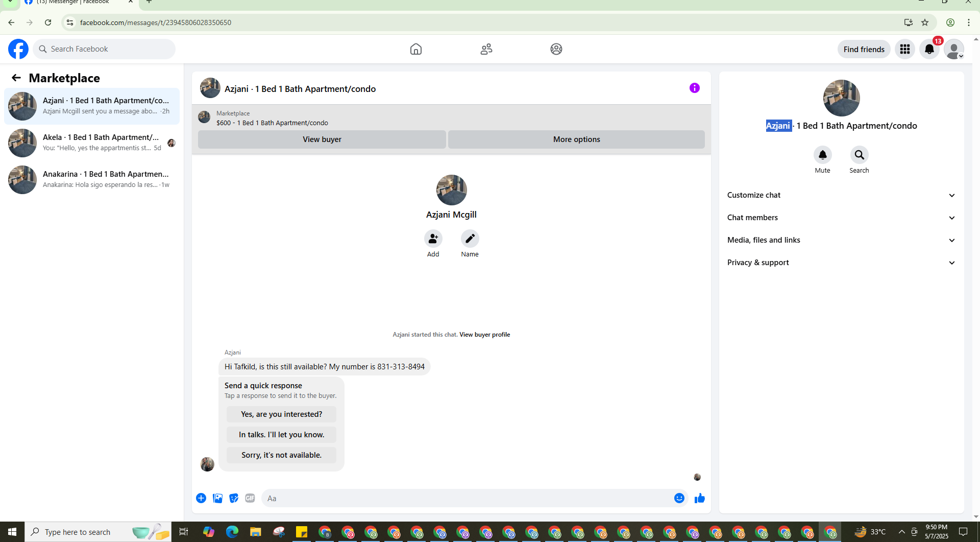Choose a sticker using the sticker icon
The height and width of the screenshot is (542, 980).
234,498
